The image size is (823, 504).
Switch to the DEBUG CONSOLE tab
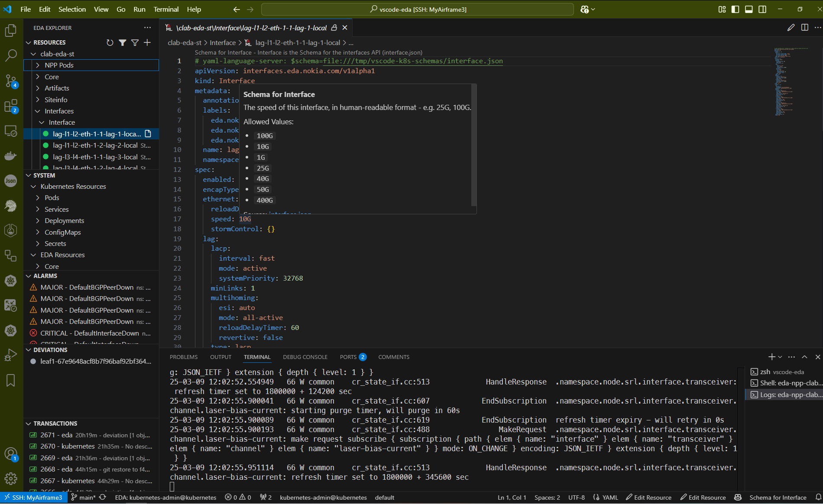[x=305, y=357]
